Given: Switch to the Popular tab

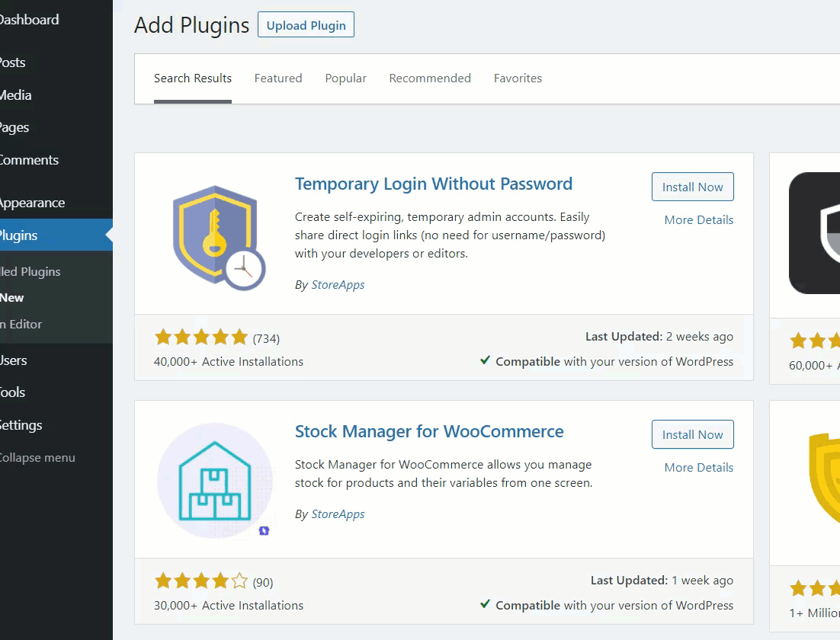Looking at the screenshot, I should [x=345, y=78].
